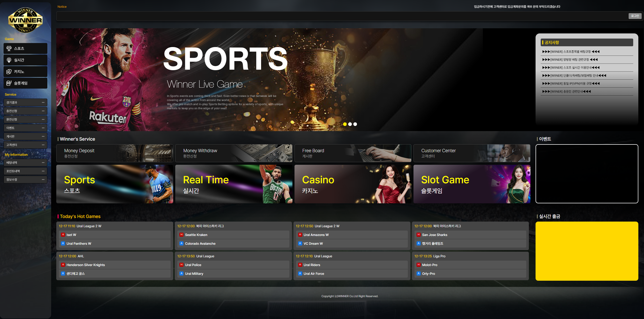Screen dimensions: 644x319
Task: Switch to the third banner slide dot
Action: pos(355,124)
